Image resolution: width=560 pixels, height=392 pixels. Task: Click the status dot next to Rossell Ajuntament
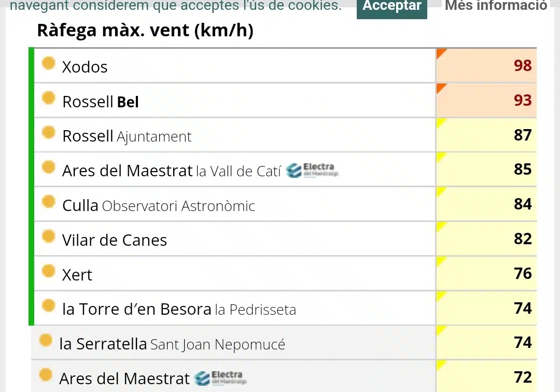click(49, 132)
